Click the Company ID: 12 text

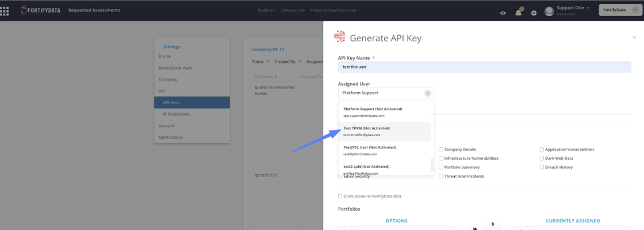point(268,49)
